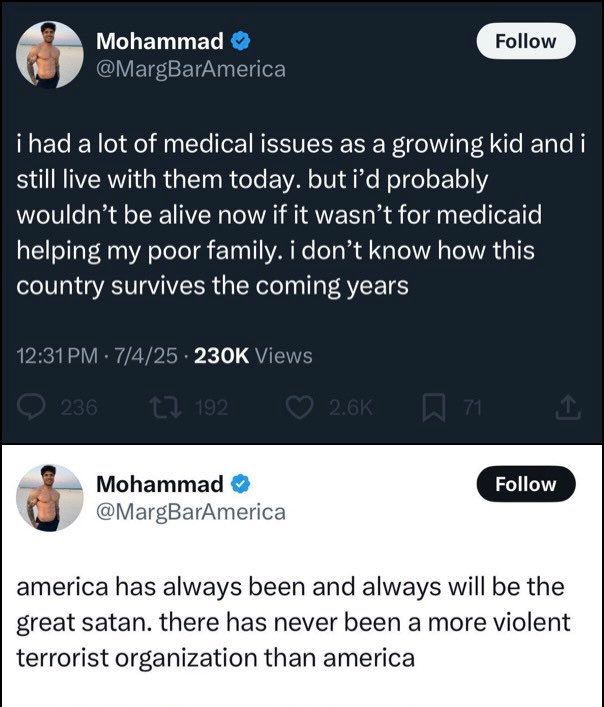This screenshot has height=707, width=604.
Task: Click the verified badge in the dark tweet
Action: (x=242, y=42)
